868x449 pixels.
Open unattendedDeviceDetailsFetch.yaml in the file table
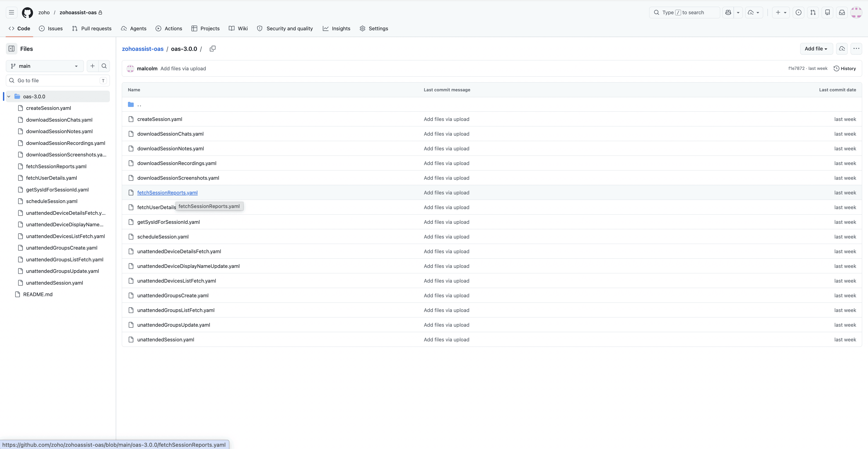[x=179, y=251]
